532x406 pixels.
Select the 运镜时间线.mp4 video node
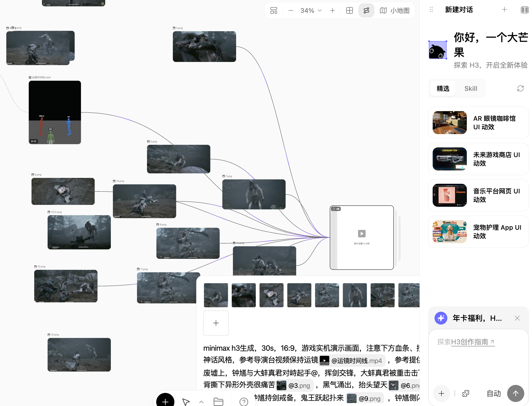[x=55, y=112]
